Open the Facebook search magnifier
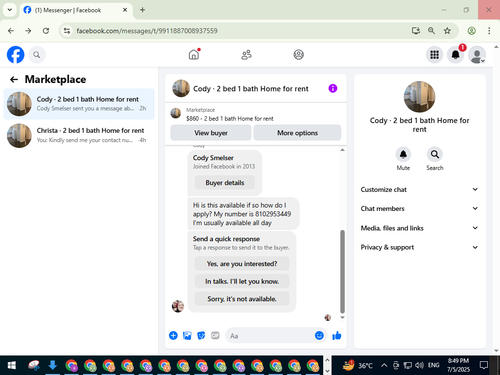The width and height of the screenshot is (500, 375). pyautogui.click(x=37, y=55)
